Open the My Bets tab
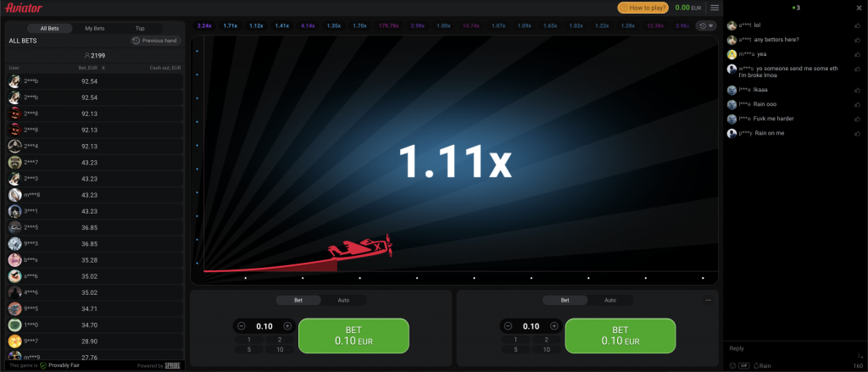Image resolution: width=868 pixels, height=372 pixels. 95,28
